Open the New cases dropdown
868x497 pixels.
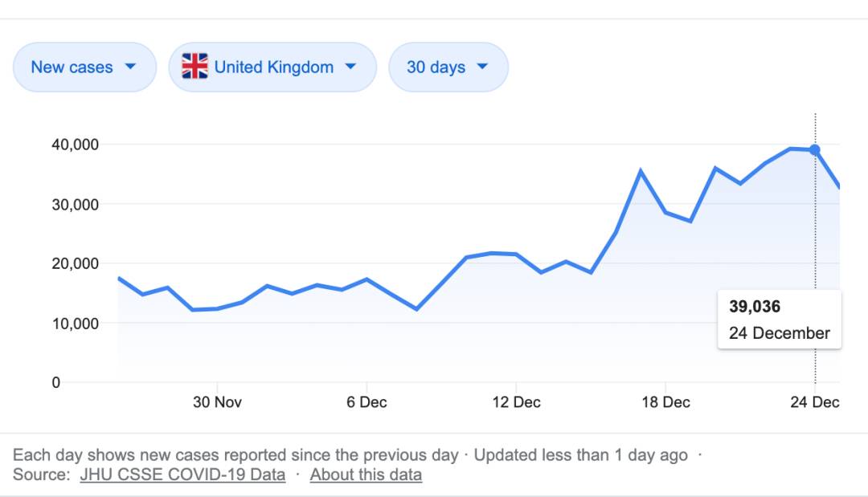click(84, 67)
